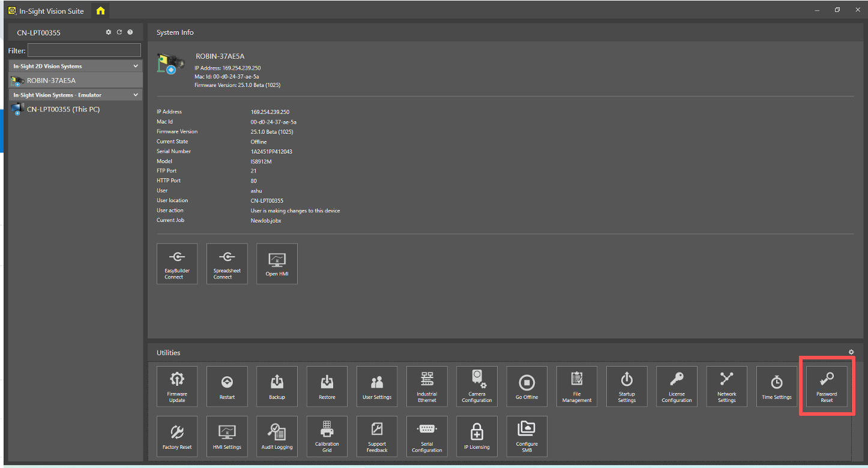Click the Restart utility tile
Viewport: 868px width, 468px height.
coord(227,386)
